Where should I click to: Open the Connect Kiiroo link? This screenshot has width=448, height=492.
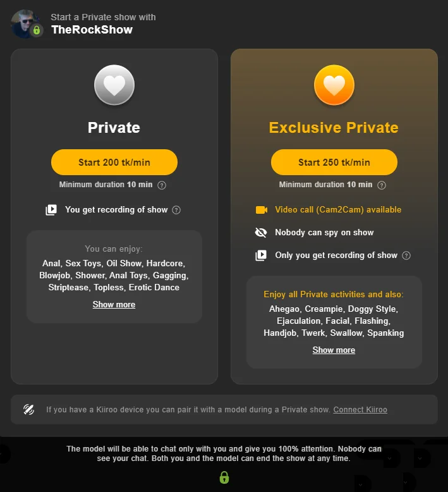(x=360, y=410)
